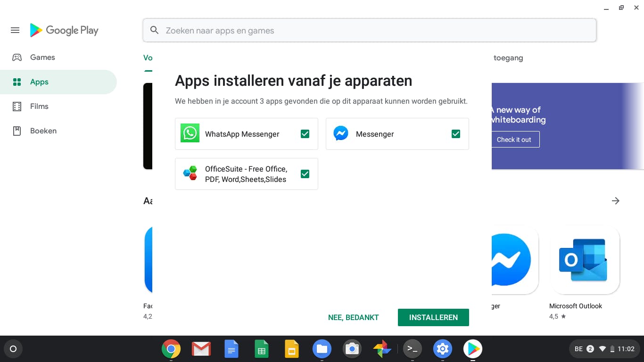Uncheck the Messenger checkbox
Image resolution: width=644 pixels, height=362 pixels.
pyautogui.click(x=456, y=134)
